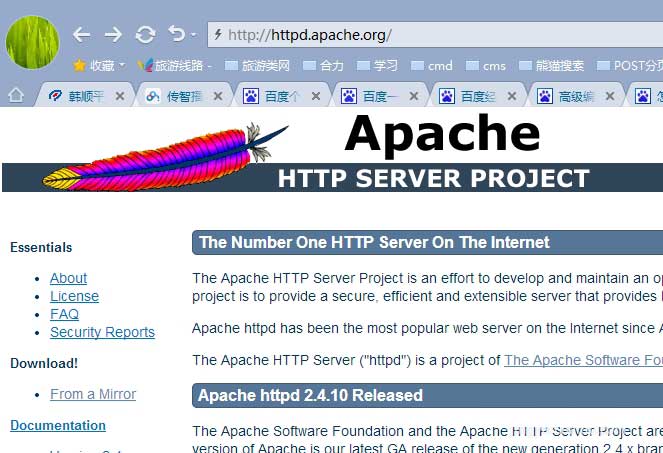Viewport: 663px width, 453px height.
Task: Close the 高级编 tab
Action: (610, 96)
